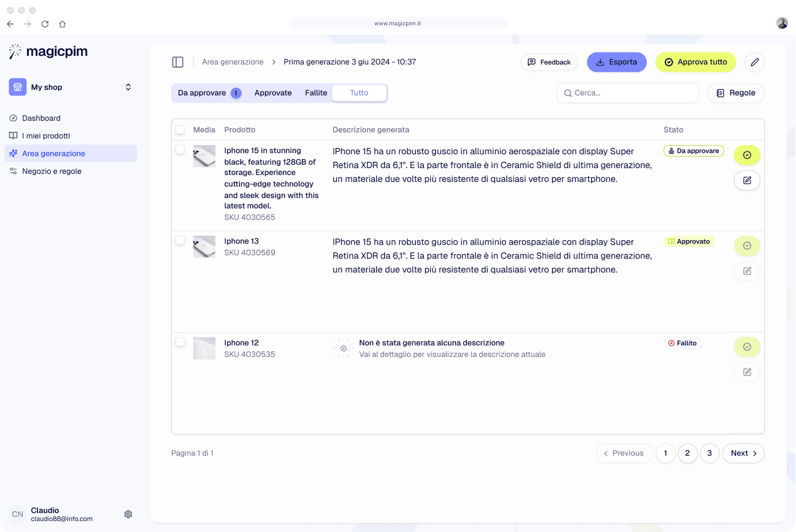The width and height of the screenshot is (796, 532).
Task: Click the Esporta button
Action: click(616, 62)
